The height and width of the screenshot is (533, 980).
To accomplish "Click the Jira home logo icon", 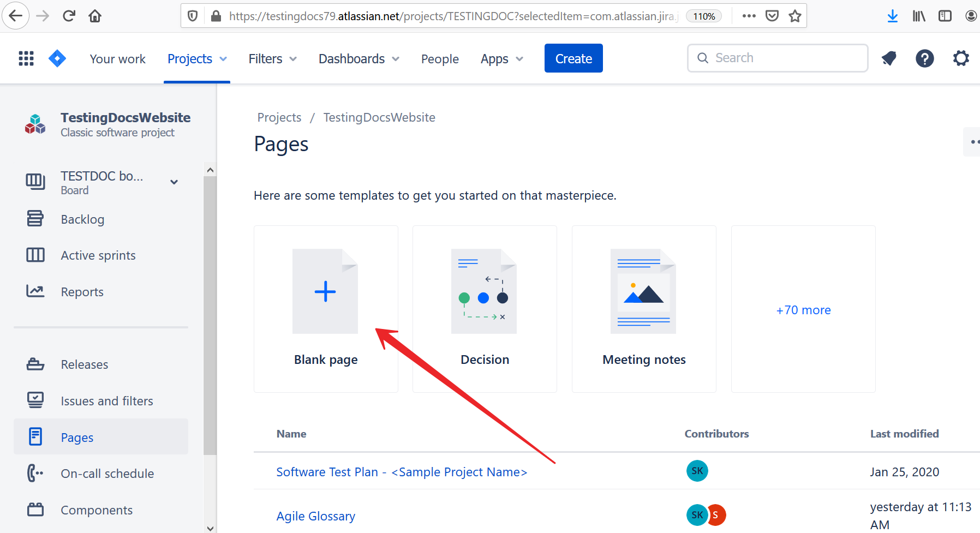I will coord(57,58).
